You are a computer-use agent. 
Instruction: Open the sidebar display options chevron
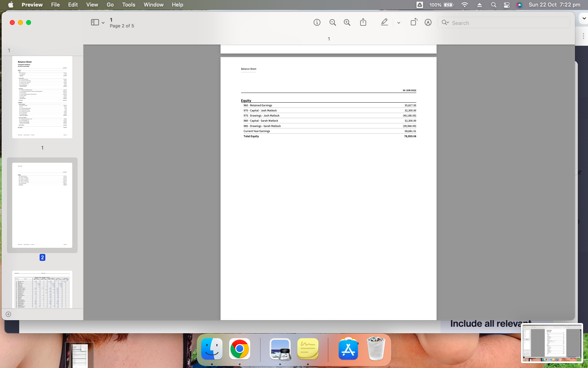pyautogui.click(x=103, y=22)
